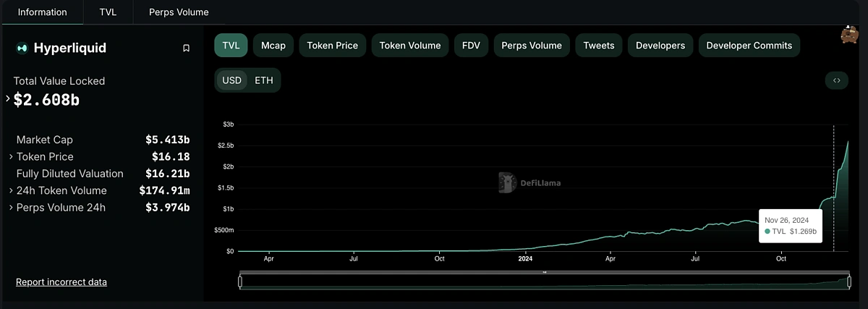Click the Fully Diluted Valuation label
This screenshot has width=868, height=309.
point(69,174)
